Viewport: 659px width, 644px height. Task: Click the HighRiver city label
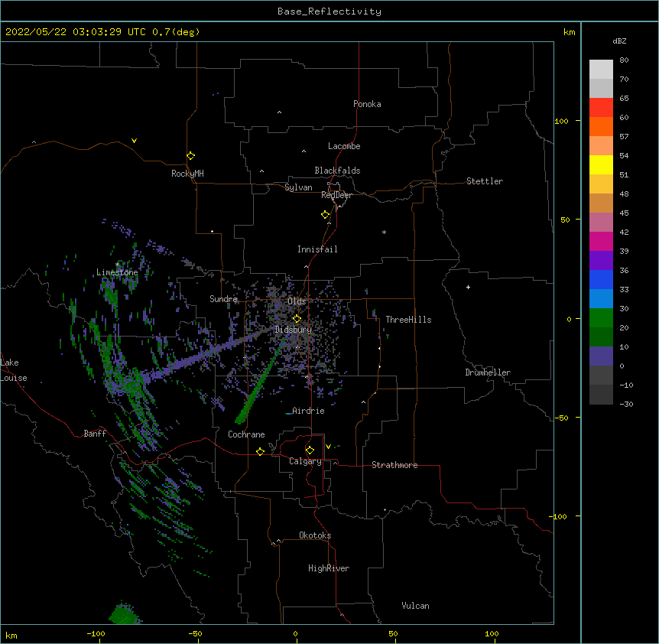(x=329, y=568)
